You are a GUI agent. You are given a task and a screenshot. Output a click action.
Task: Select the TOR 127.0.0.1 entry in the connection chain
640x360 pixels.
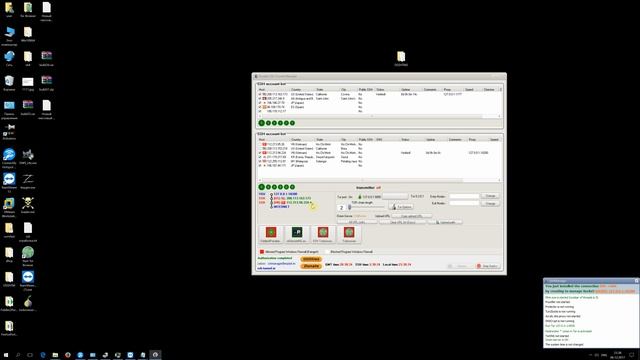(x=285, y=194)
